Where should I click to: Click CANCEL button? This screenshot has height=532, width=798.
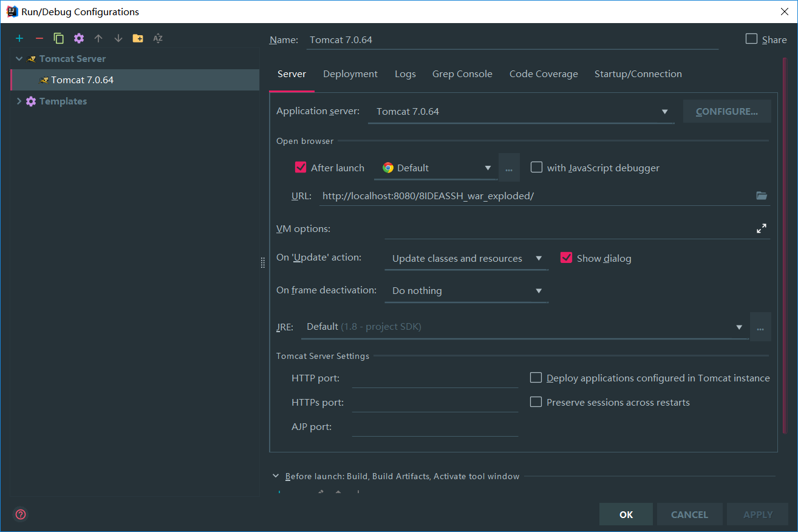tap(689, 514)
